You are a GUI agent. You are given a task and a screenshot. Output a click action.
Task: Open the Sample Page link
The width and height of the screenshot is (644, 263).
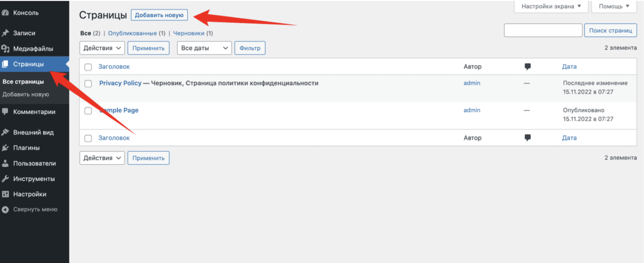click(119, 110)
